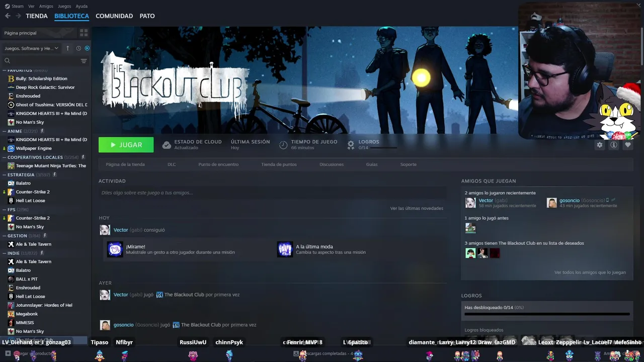Screen dimensions: 644x362
Task: Select the BALL x PIT icon
Action: [x=11, y=279]
